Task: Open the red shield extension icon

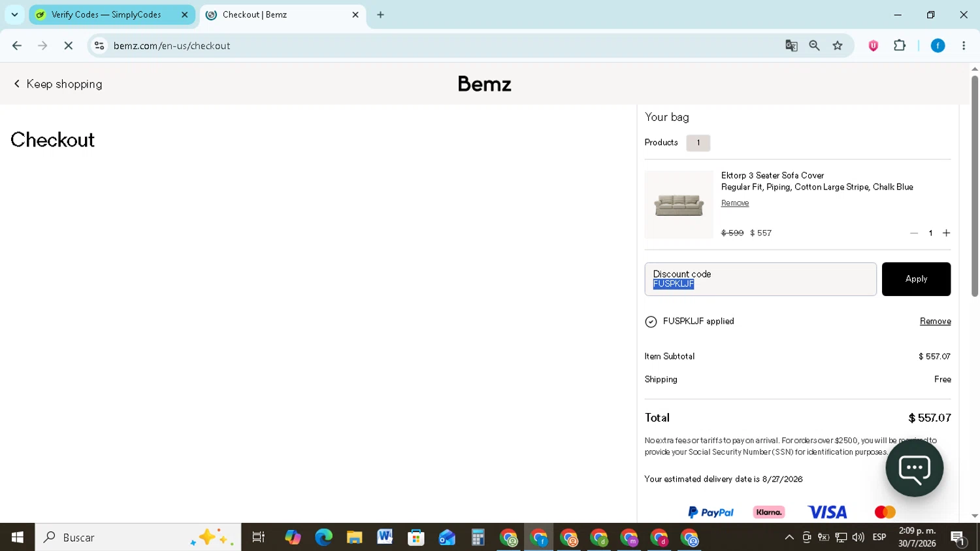Action: coord(874,46)
